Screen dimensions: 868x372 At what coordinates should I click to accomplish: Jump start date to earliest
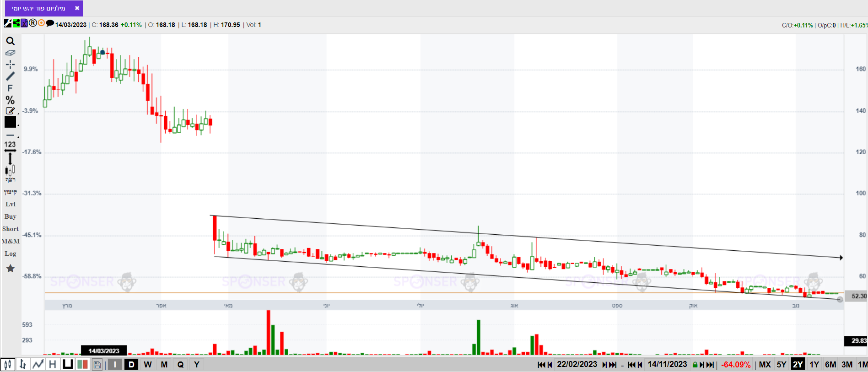click(541, 365)
